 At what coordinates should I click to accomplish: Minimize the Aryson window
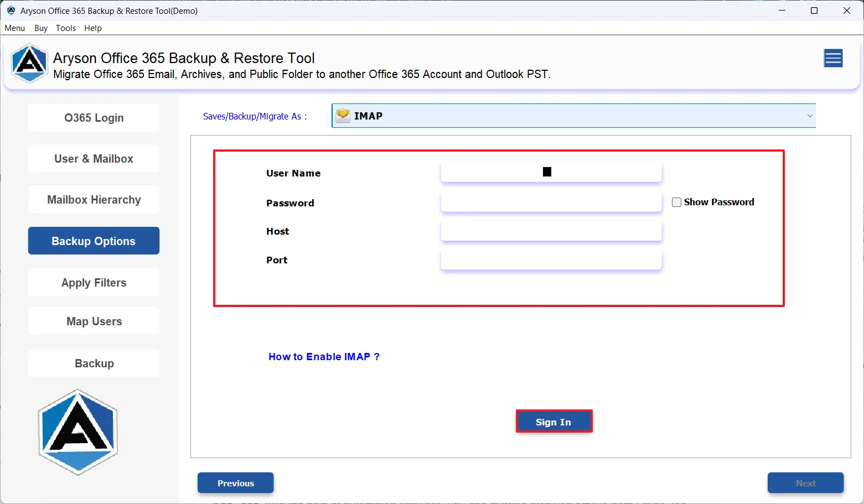click(x=782, y=11)
